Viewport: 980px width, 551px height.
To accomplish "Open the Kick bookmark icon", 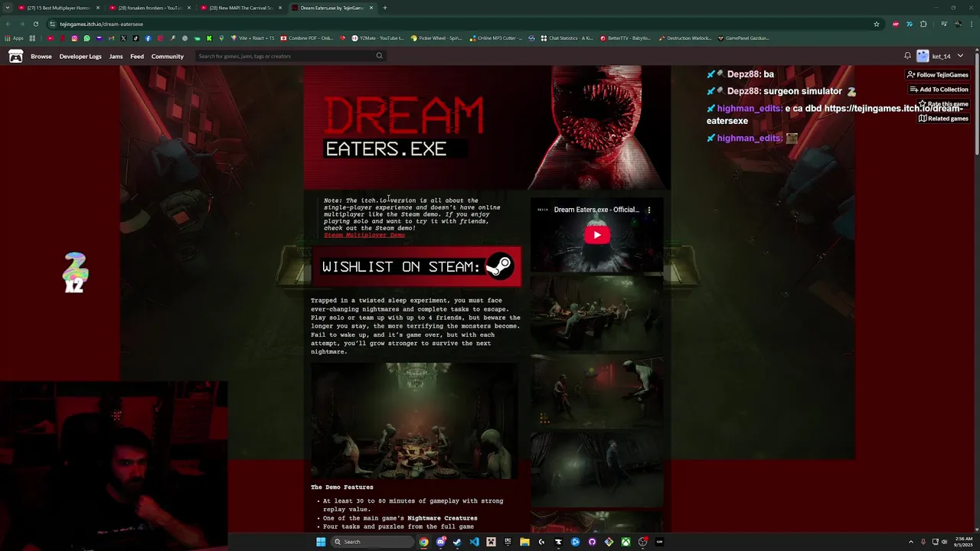I will 209,38.
